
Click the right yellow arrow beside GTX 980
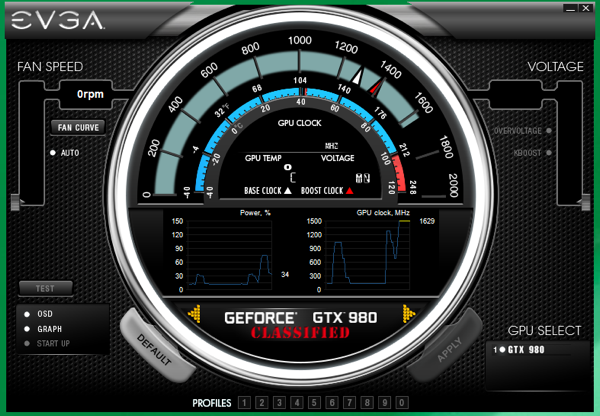point(409,314)
